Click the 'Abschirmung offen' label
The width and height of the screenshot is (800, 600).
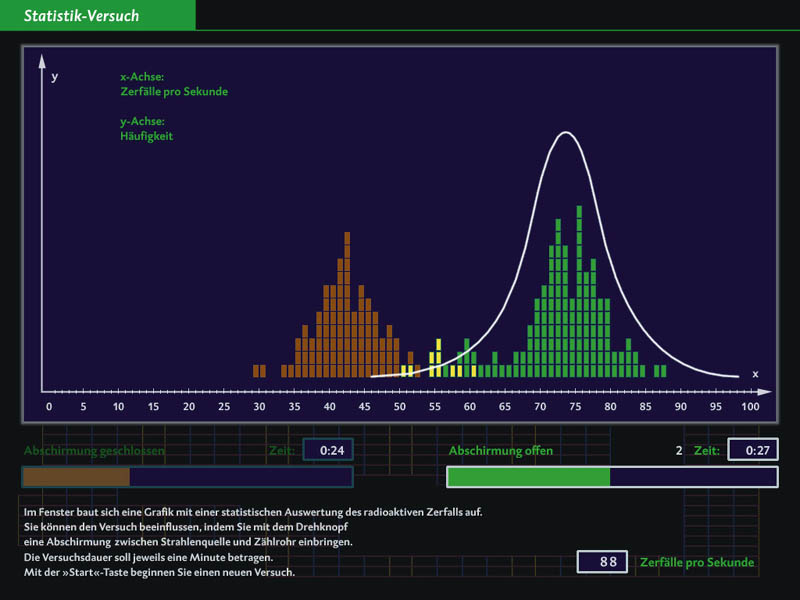pos(501,451)
